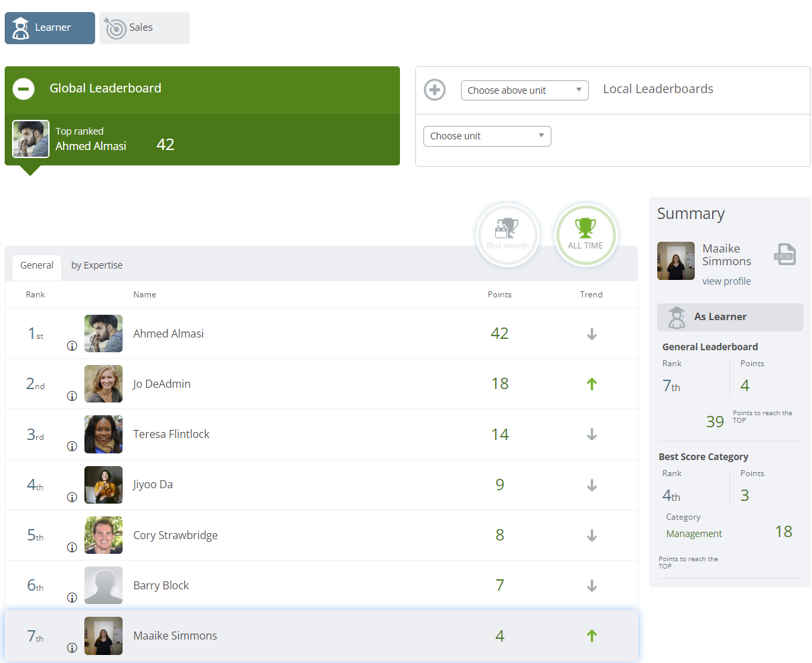
Task: Open the Choose above unit dropdown
Action: (525, 90)
